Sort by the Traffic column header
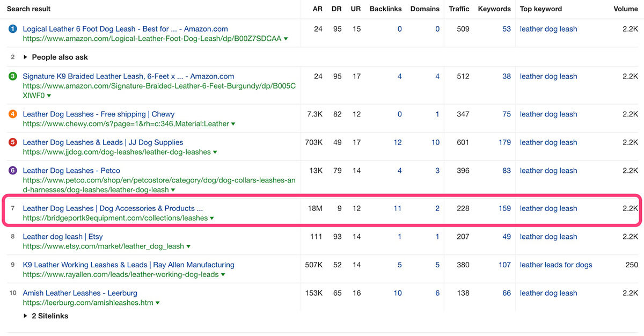 coord(459,9)
